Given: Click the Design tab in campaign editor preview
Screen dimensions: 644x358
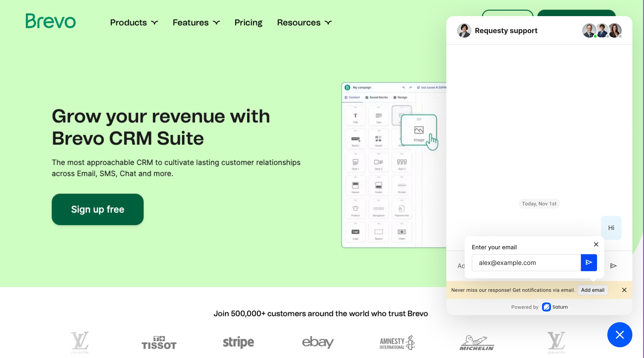Looking at the screenshot, I should [x=400, y=97].
